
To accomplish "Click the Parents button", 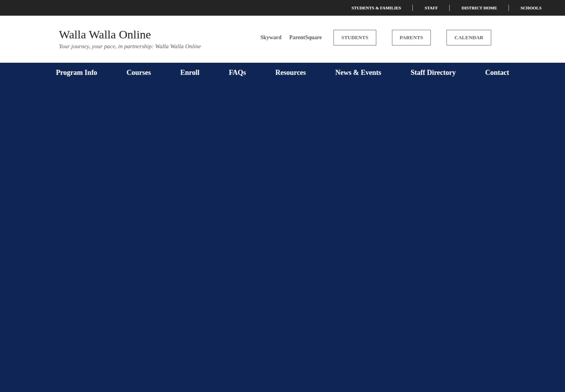I will 411,38.
